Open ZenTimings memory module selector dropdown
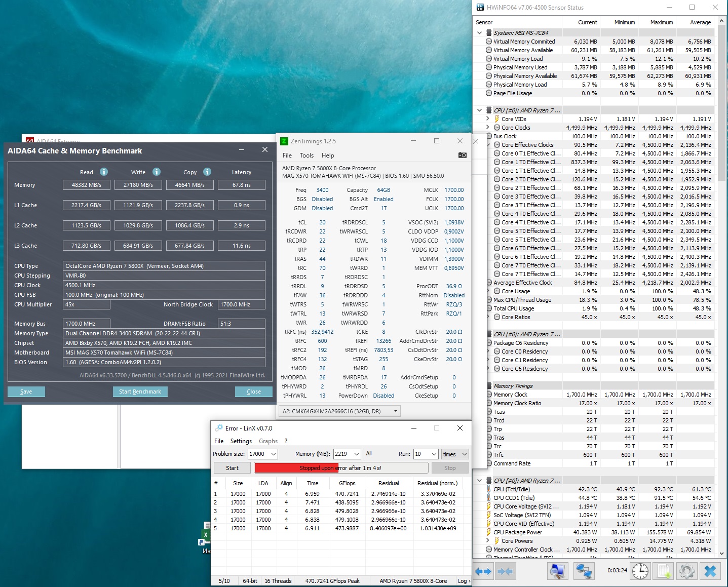Image resolution: width=728 pixels, height=587 pixels. [339, 411]
